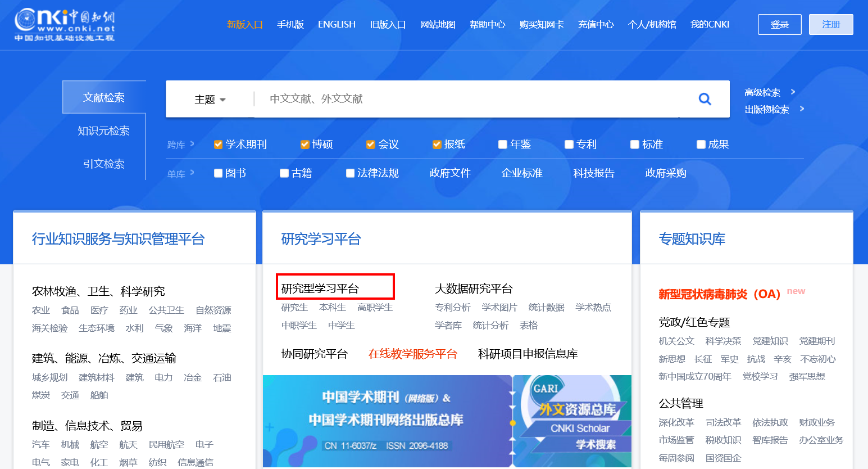Click the arrow next to 高级检索
The width and height of the screenshot is (868, 469).
(793, 92)
